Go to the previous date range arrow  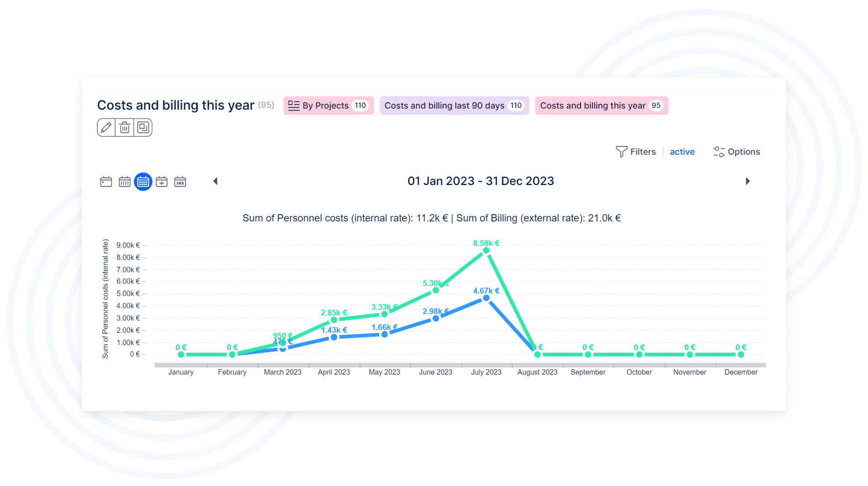pos(216,181)
